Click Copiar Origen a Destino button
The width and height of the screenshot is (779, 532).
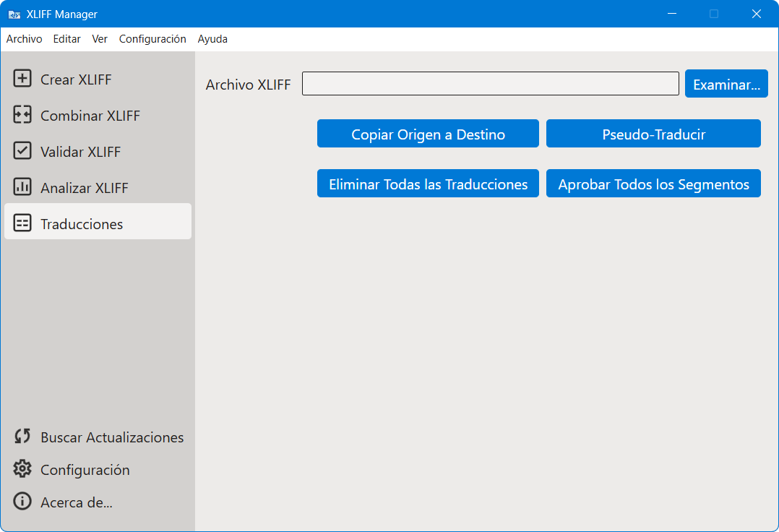click(x=428, y=134)
